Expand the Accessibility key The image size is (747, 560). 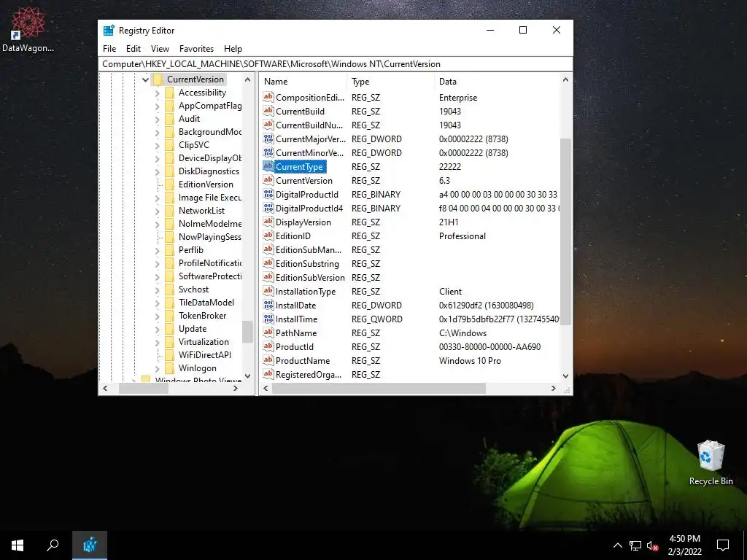(158, 93)
